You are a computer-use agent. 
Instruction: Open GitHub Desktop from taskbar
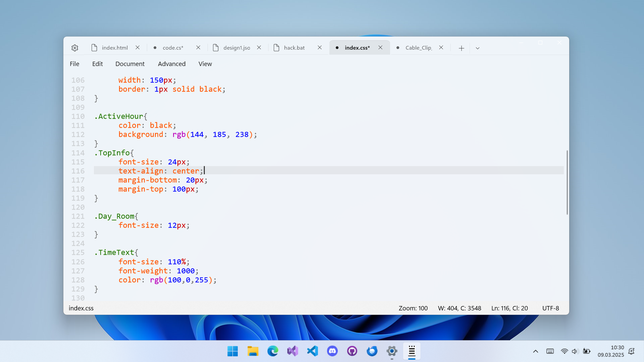pyautogui.click(x=352, y=351)
